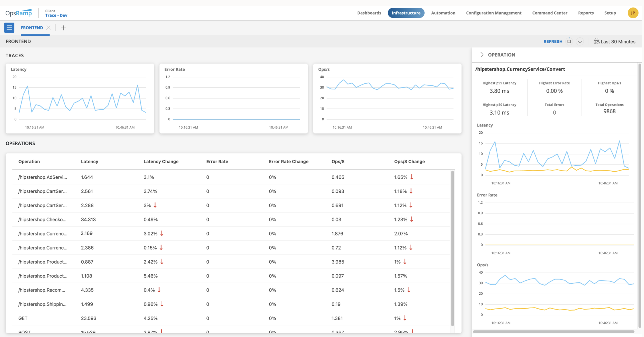
Task: Click the latency decrease arrow for hipstershop.CartSer row
Action: point(155,205)
